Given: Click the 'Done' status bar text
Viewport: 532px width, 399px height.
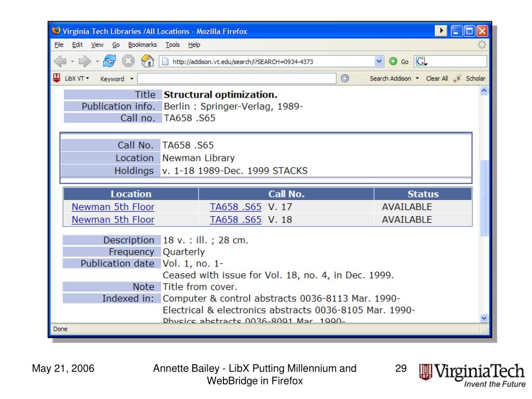Looking at the screenshot, I should point(60,329).
